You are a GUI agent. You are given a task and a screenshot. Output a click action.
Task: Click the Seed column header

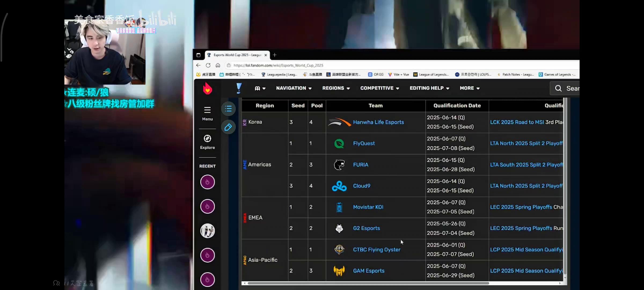coord(298,106)
